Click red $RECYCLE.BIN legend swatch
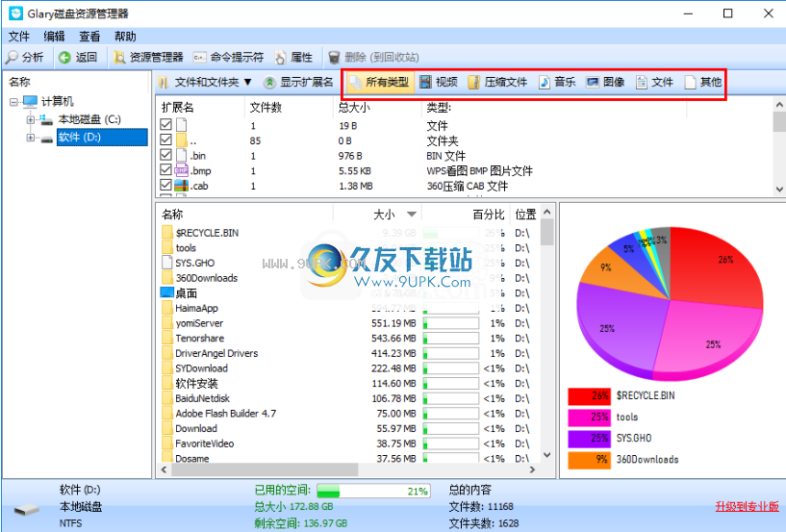The height and width of the screenshot is (532, 786). point(590,395)
